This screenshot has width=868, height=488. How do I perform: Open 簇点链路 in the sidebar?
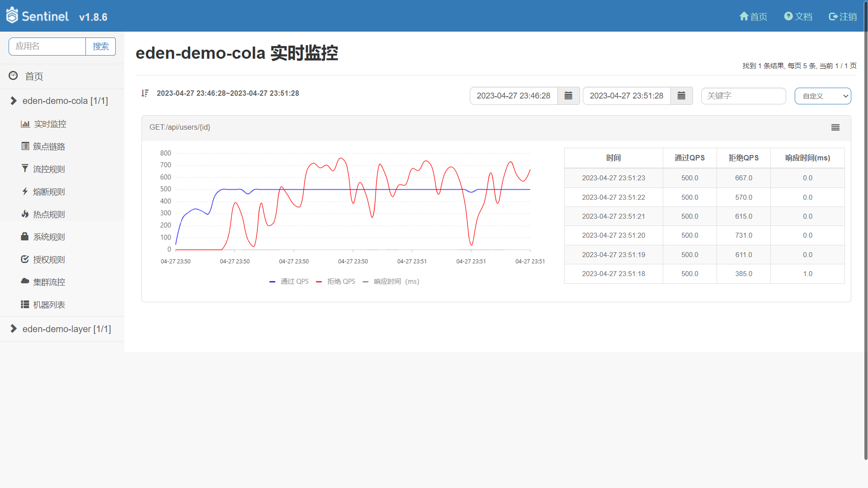[x=49, y=146]
